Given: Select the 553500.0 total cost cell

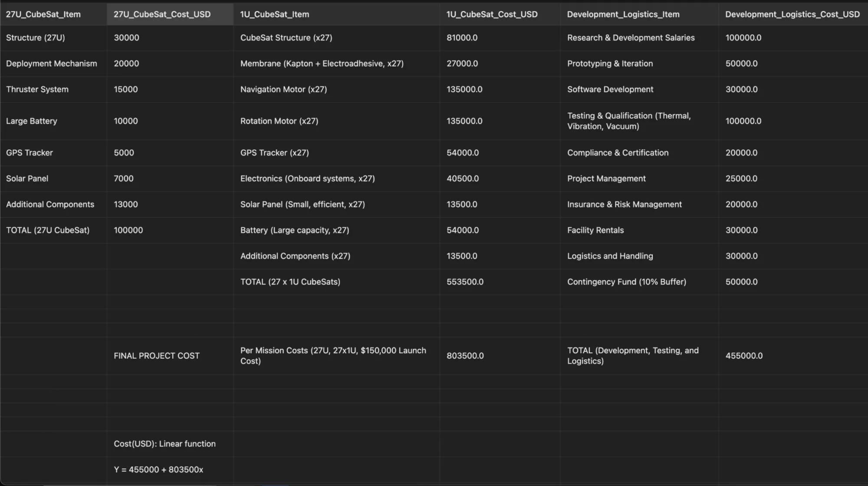Looking at the screenshot, I should click(x=500, y=282).
